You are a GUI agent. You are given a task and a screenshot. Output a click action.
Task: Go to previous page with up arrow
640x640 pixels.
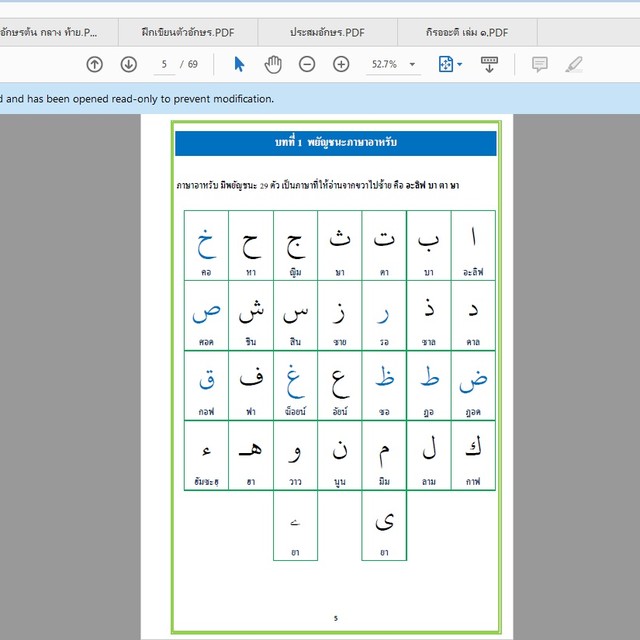94,64
